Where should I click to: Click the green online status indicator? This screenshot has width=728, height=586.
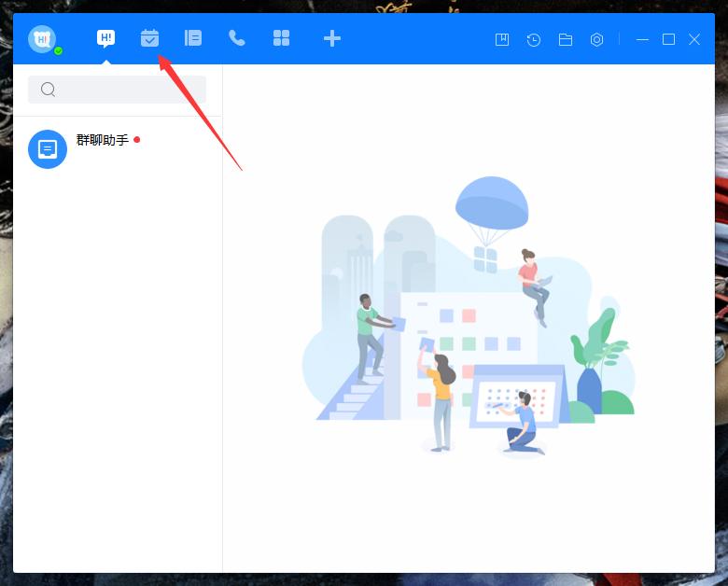click(x=59, y=51)
